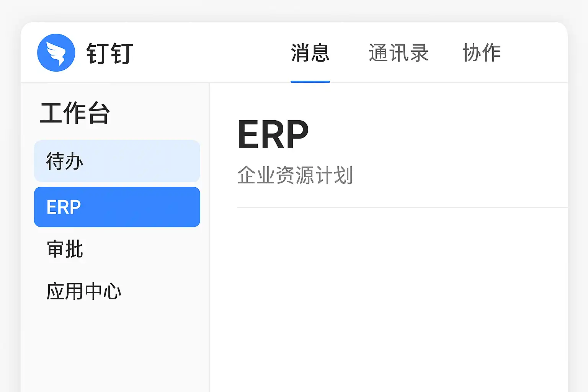The image size is (588, 392).
Task: Open 审批 from the sidebar
Action: (x=65, y=249)
